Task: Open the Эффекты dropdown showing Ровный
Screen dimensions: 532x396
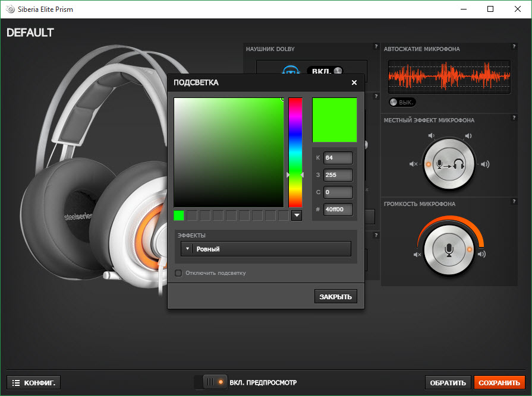Action: pyautogui.click(x=266, y=249)
